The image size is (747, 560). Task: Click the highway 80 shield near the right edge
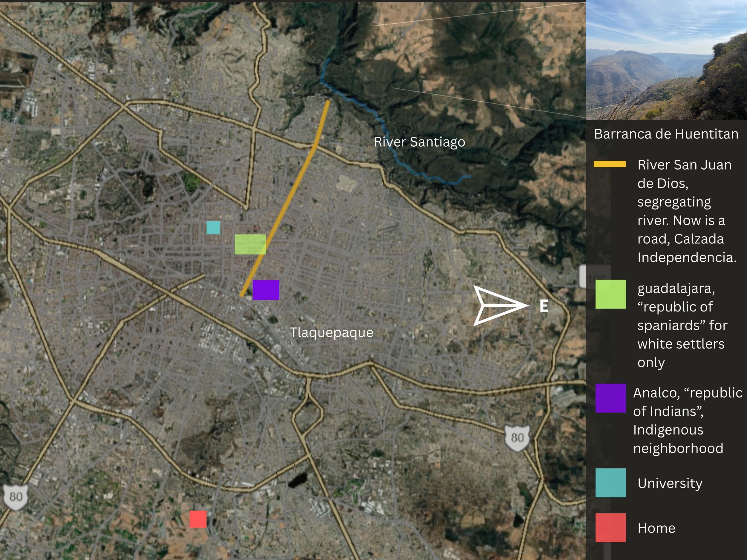[x=517, y=438]
